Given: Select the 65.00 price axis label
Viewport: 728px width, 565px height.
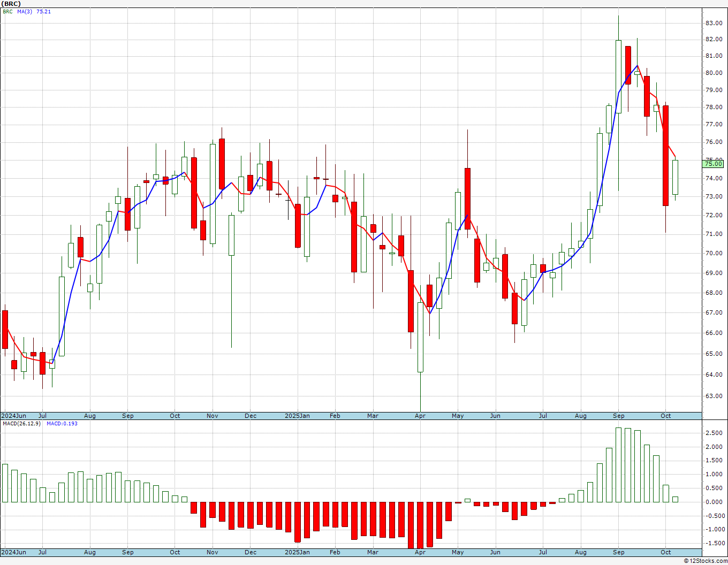Looking at the screenshot, I should coord(714,354).
